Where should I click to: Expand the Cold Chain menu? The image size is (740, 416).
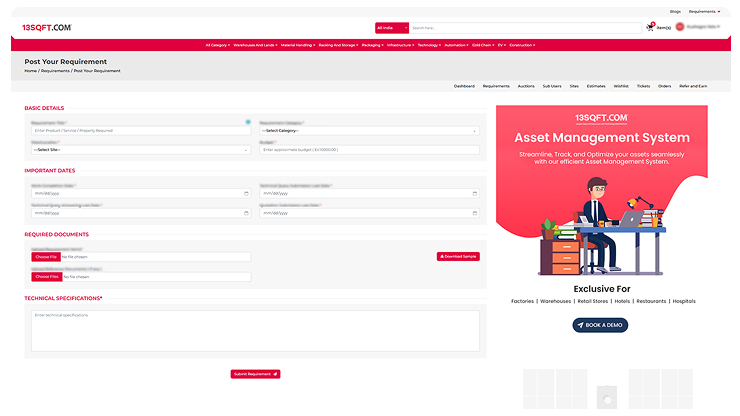(483, 45)
